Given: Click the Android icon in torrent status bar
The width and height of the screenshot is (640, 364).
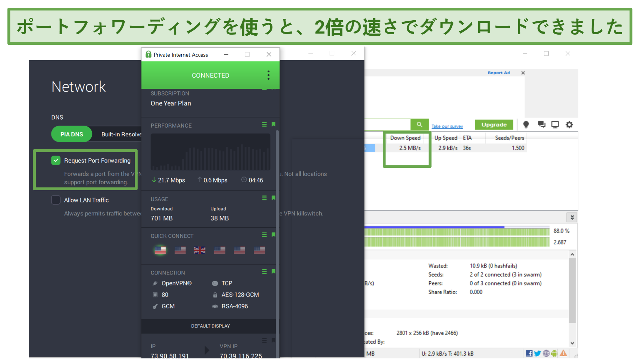Looking at the screenshot, I should pyautogui.click(x=554, y=354).
